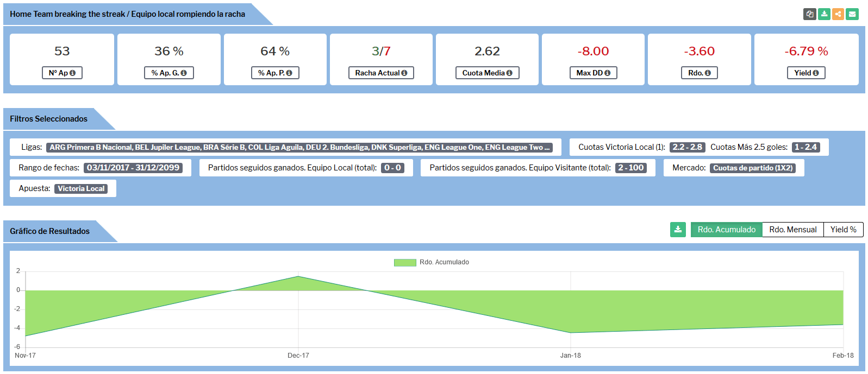The height and width of the screenshot is (374, 868).
Task: Switch chart to Rdo. Mensual
Action: pos(792,230)
